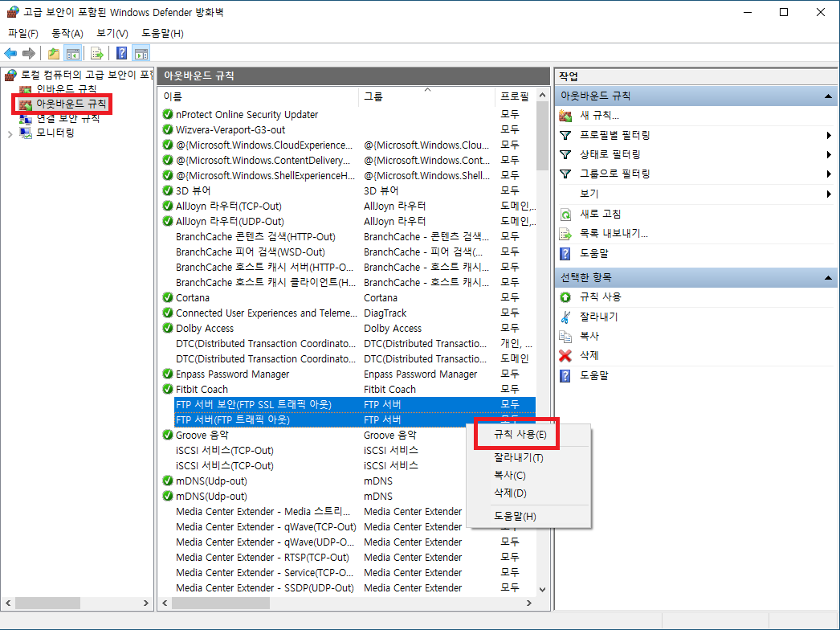This screenshot has height=630, width=840.
Task: Click the green check icon beside Cortana rule
Action: [168, 297]
